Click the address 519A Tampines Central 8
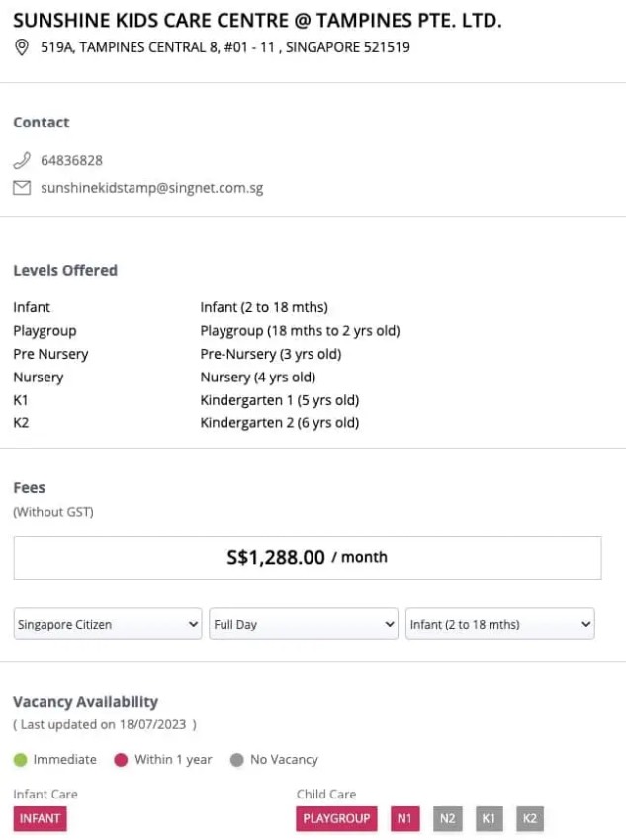Viewport: 626px width, 840px height. click(225, 47)
